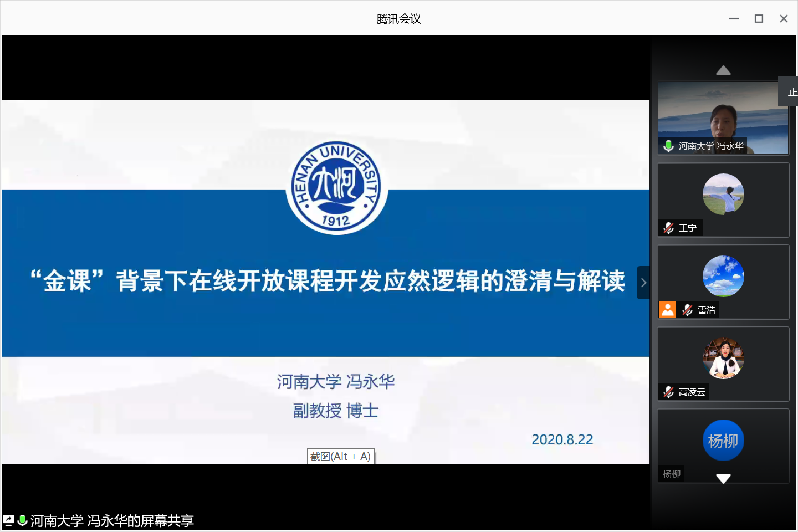Select 高凌云's participant avatar
The width and height of the screenshot is (798, 532).
click(x=723, y=358)
